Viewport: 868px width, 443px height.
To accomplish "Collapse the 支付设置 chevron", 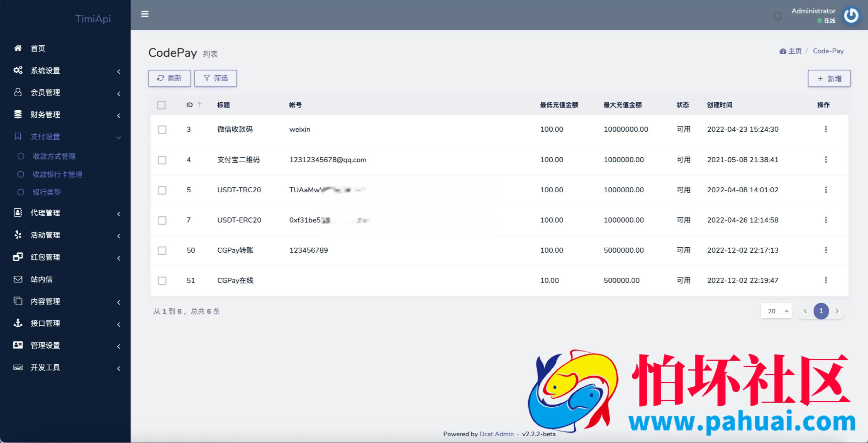I will 119,137.
